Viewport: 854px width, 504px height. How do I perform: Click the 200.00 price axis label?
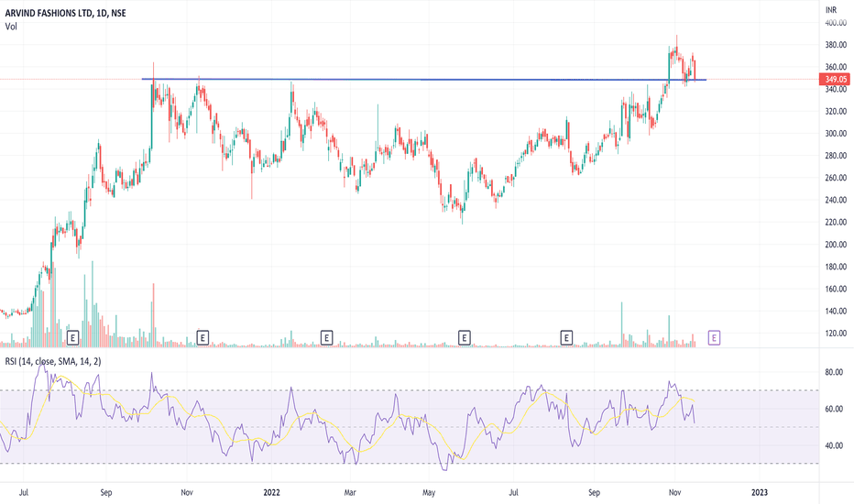pos(836,245)
